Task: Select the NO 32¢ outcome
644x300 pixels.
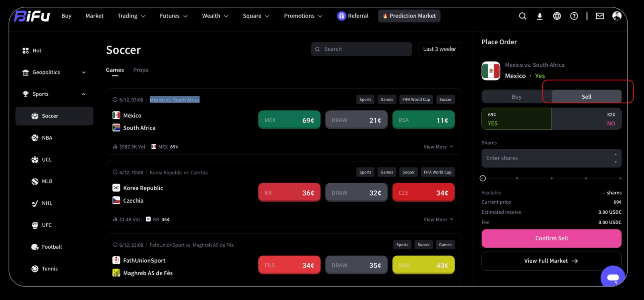Action: pos(586,119)
